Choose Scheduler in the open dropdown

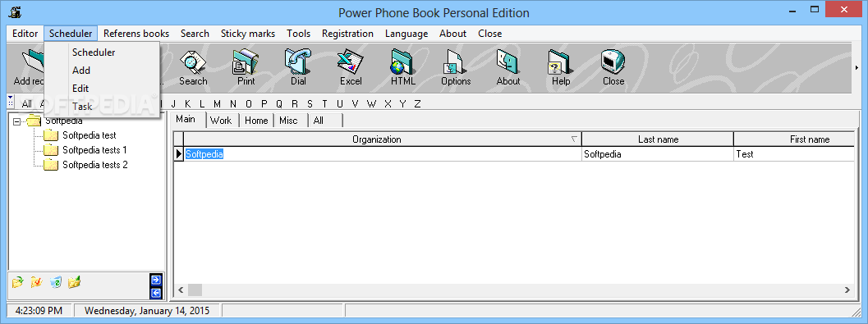click(x=94, y=52)
